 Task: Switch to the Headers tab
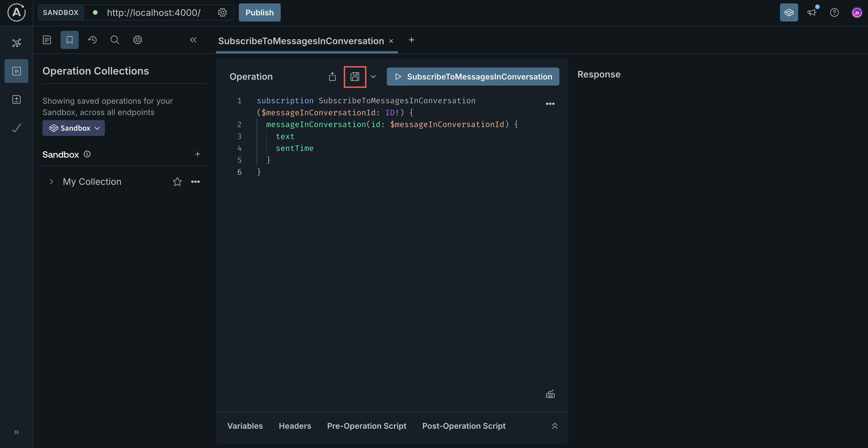295,426
